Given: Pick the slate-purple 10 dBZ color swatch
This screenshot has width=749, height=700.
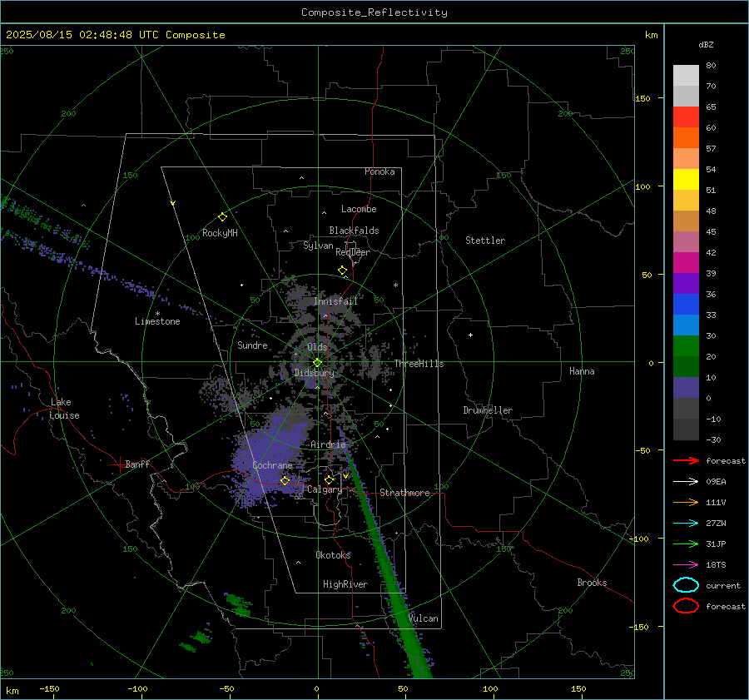Looking at the screenshot, I should 686,388.
